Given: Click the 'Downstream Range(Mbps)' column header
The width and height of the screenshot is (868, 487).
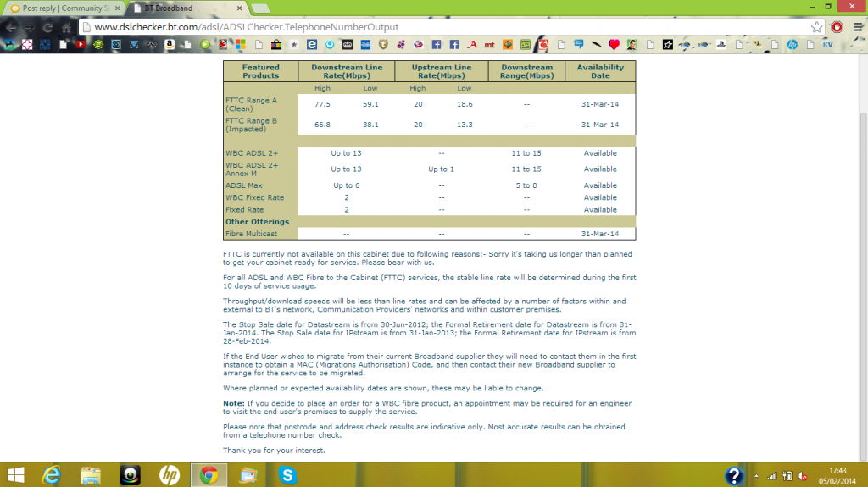Looking at the screenshot, I should 527,71.
